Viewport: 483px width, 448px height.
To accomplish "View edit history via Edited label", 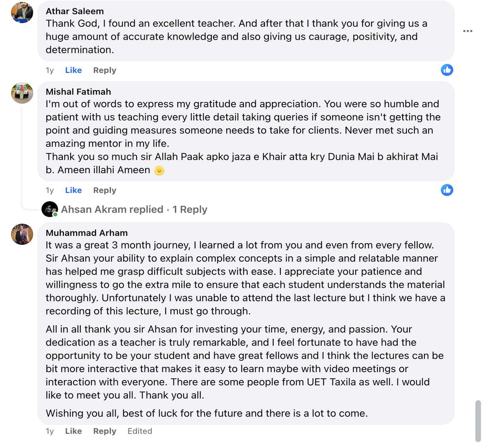I will [140, 431].
